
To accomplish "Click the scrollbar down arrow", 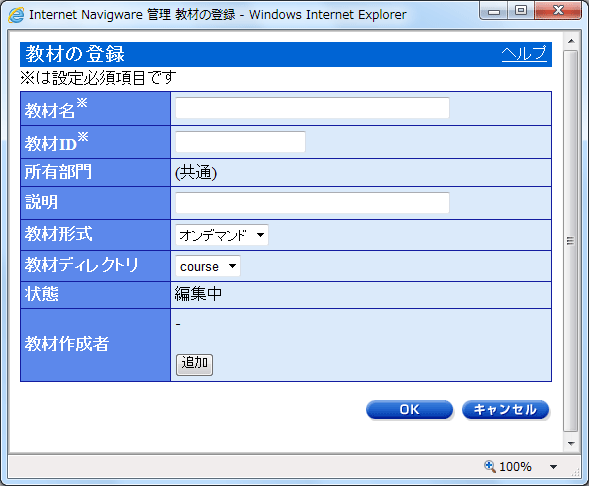I will click(x=571, y=443).
